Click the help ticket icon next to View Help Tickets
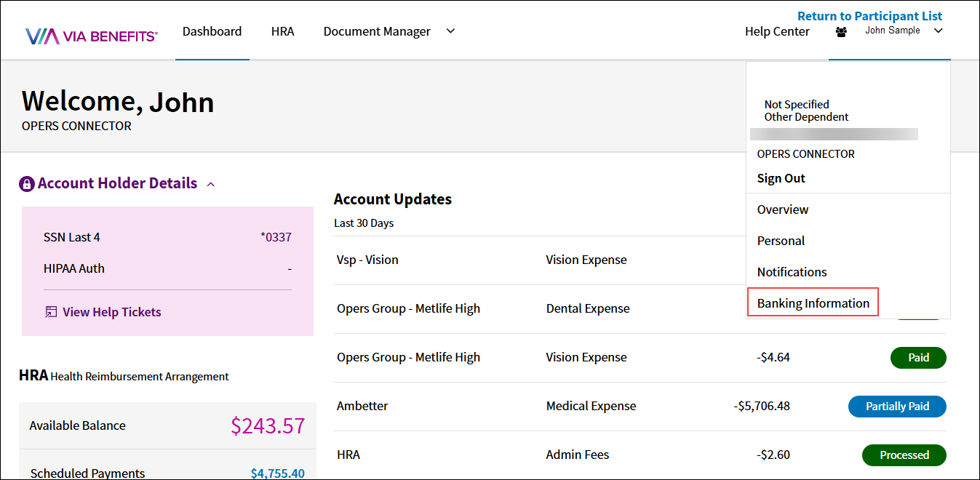 pos(51,312)
